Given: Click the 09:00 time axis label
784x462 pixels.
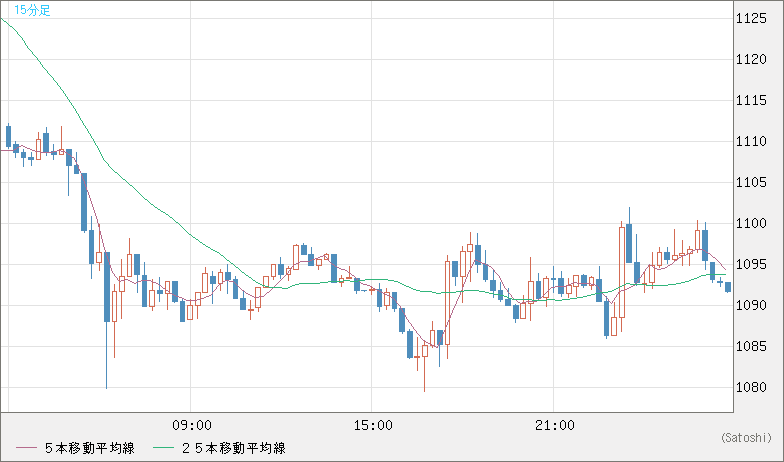Looking at the screenshot, I should click(x=192, y=426).
